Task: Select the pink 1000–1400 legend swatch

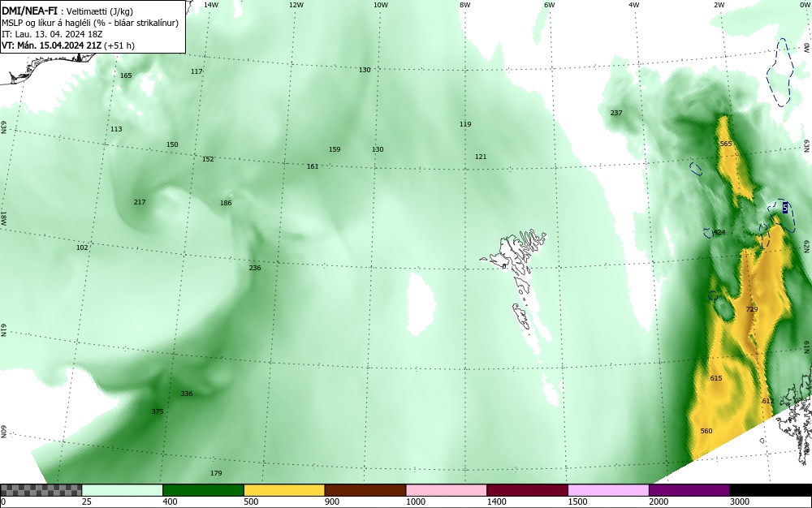Action: coord(447,490)
